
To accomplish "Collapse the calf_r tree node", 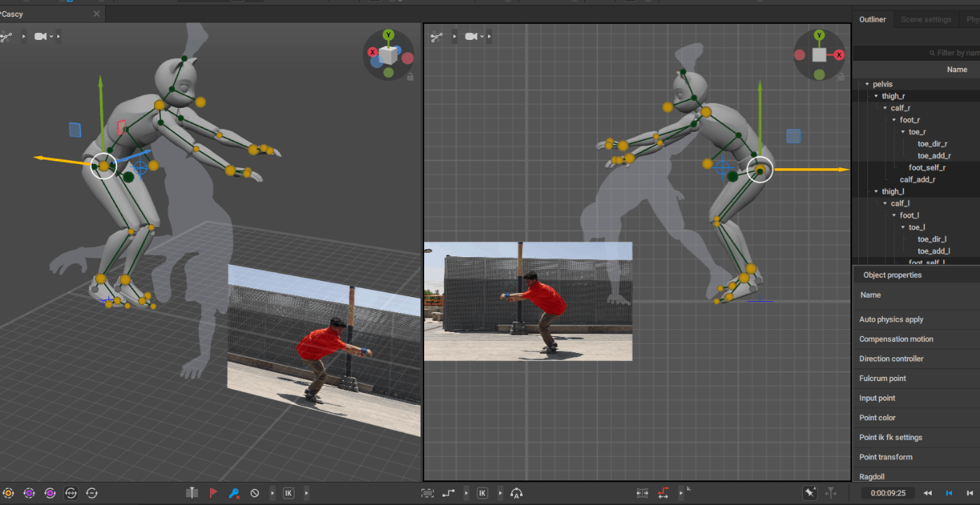I will click(x=885, y=108).
